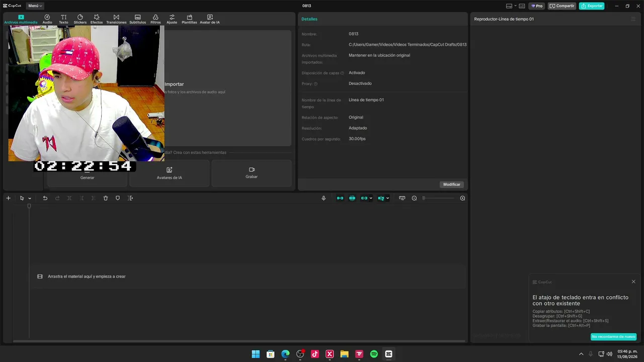Click the timeline horizontal scrollbar
The width and height of the screenshot is (644, 362).
tap(239, 341)
